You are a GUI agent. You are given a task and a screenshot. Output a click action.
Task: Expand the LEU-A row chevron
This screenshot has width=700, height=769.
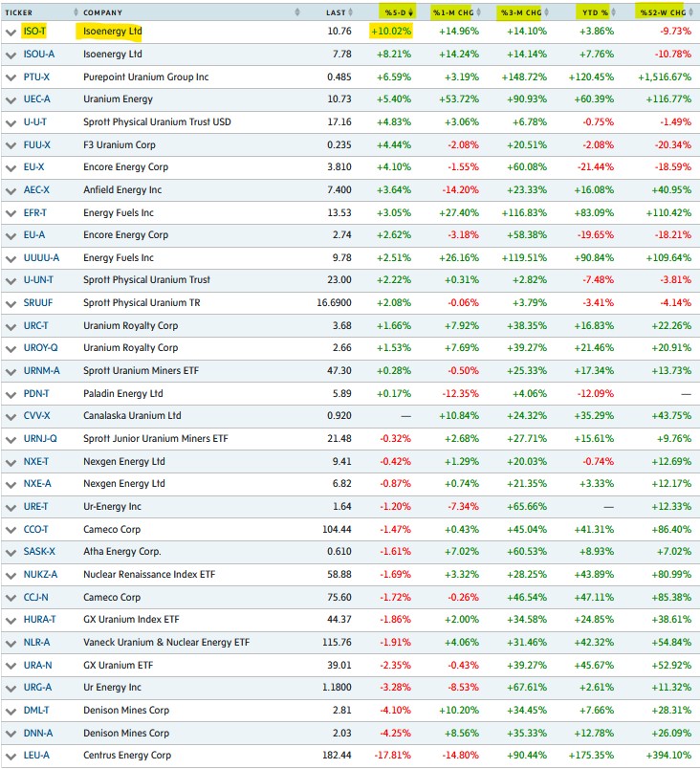tap(11, 757)
